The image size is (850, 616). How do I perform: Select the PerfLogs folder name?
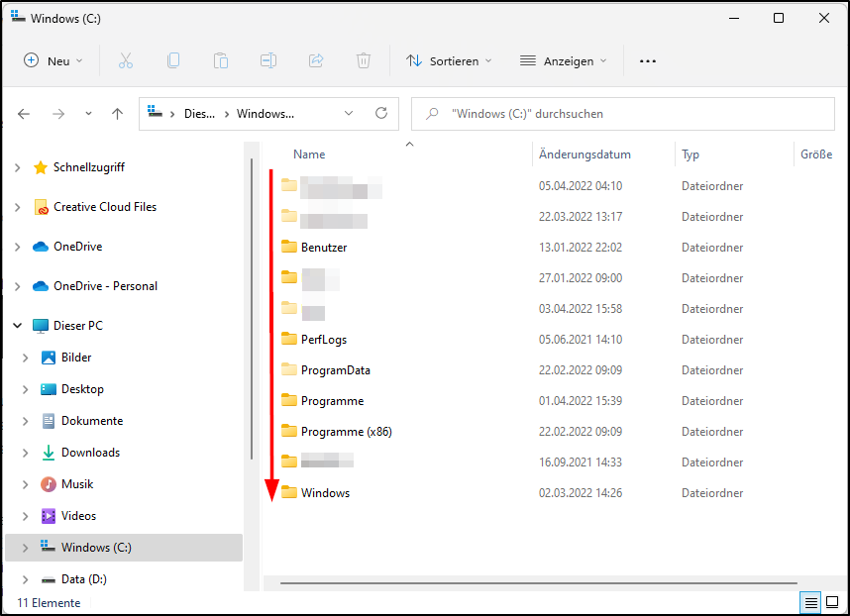tap(324, 340)
